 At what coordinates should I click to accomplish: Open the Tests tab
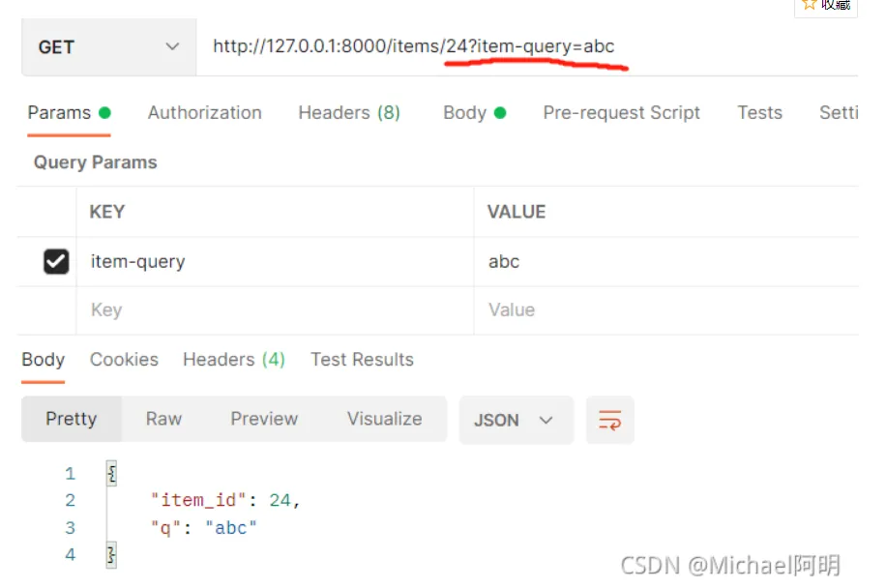[759, 113]
